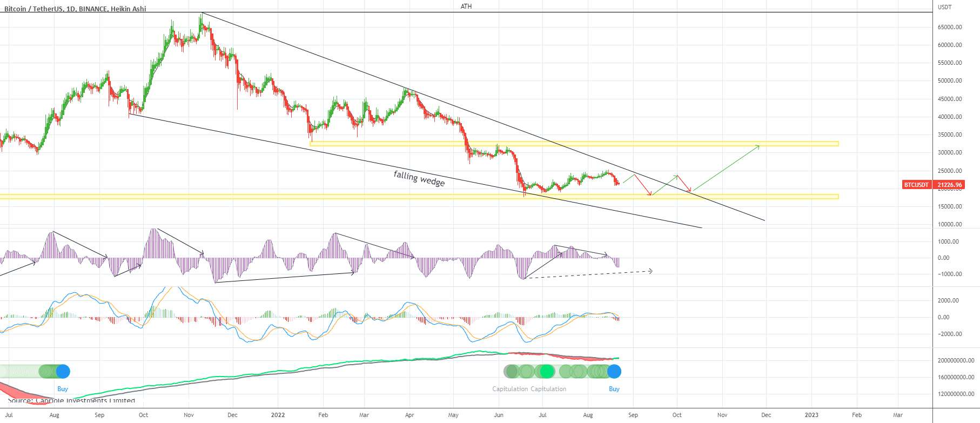Select the 'falling wedge' text annotation

(x=419, y=178)
